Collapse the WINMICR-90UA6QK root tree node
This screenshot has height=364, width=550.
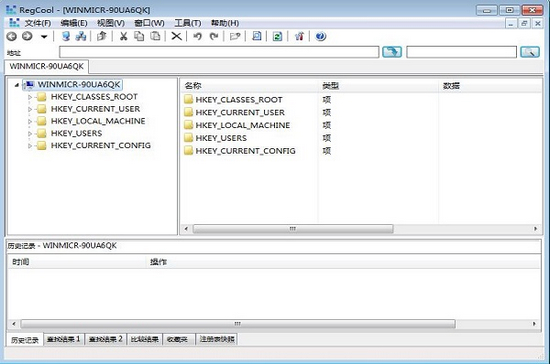click(16, 85)
